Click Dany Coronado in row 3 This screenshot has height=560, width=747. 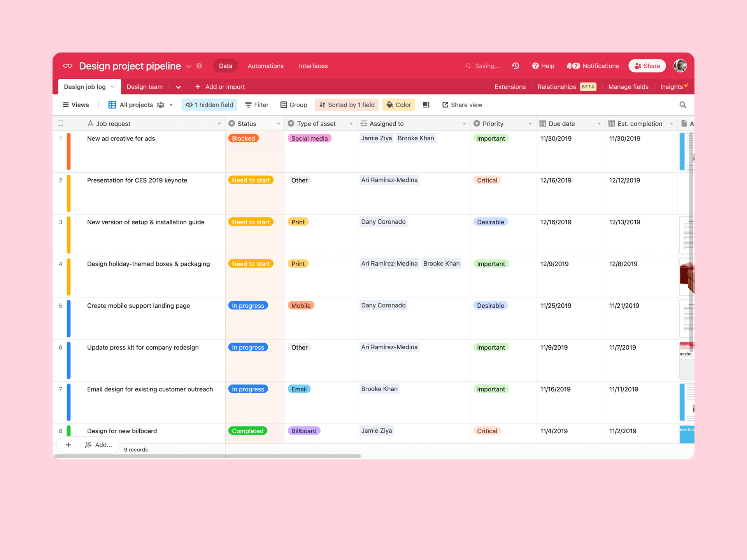click(383, 222)
